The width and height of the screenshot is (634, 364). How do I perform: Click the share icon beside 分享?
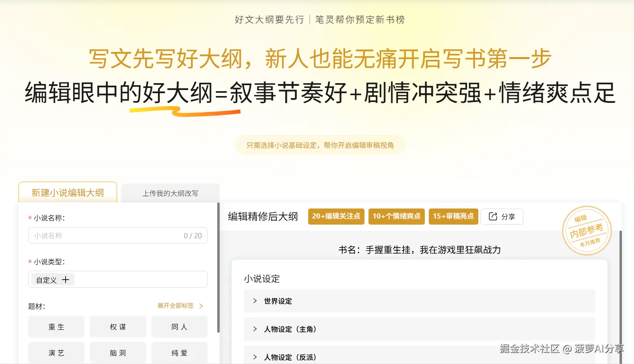[x=493, y=217]
